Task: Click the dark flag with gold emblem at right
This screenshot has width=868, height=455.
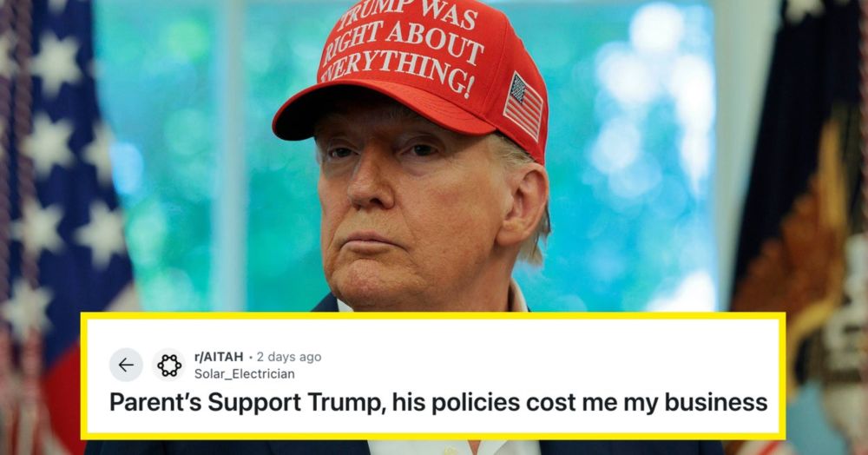Action: (803, 194)
